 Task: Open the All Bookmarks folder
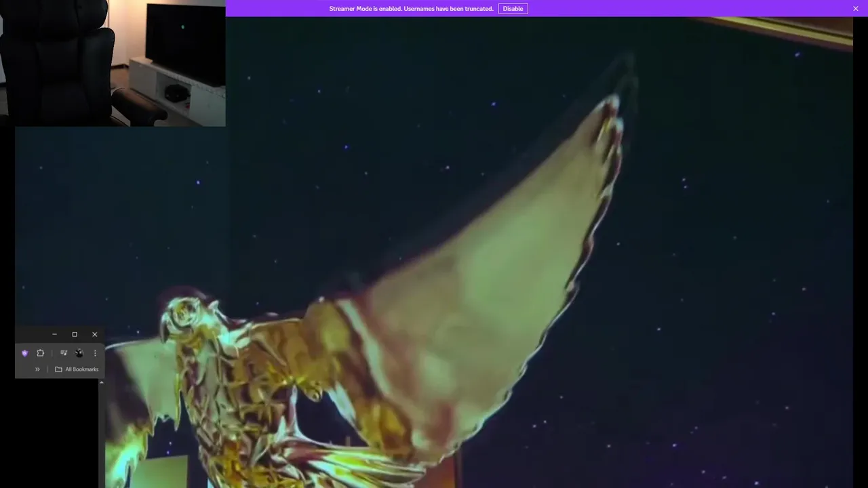[77, 369]
